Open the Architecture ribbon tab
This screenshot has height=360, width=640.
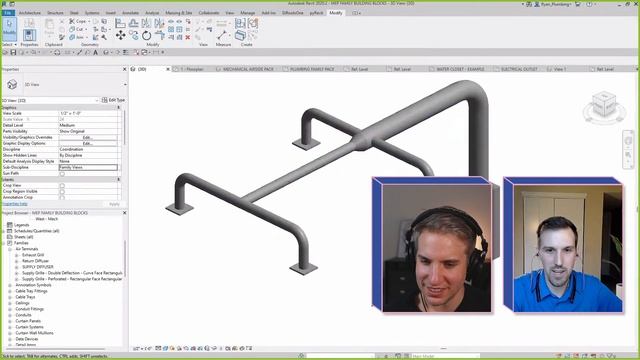tap(30, 13)
